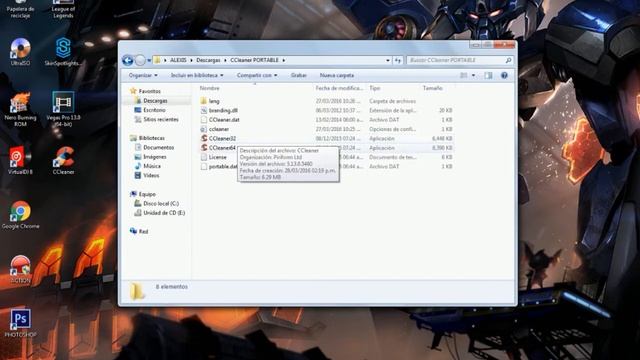Image resolution: width=640 pixels, height=360 pixels.
Task: Go back with the Explorer back arrow
Action: 127,60
